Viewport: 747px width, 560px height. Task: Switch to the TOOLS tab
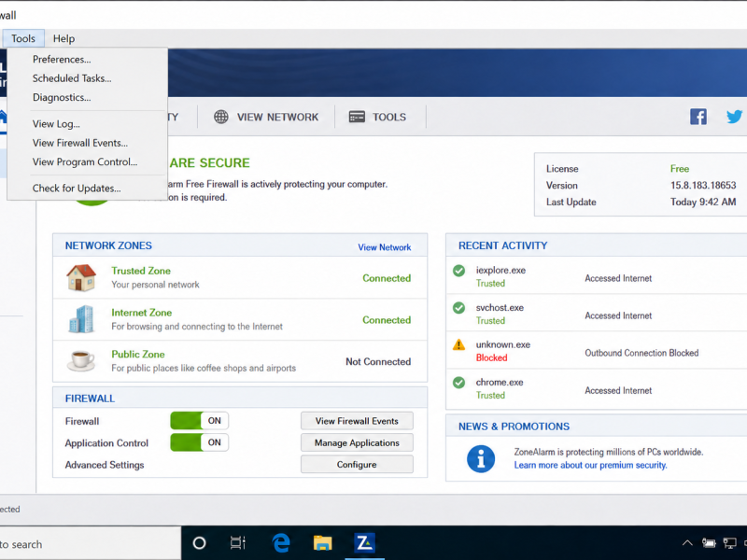[380, 118]
